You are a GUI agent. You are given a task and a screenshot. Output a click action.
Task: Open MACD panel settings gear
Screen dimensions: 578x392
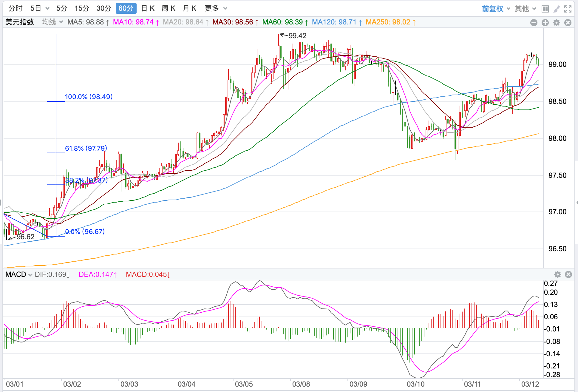pyautogui.click(x=557, y=274)
